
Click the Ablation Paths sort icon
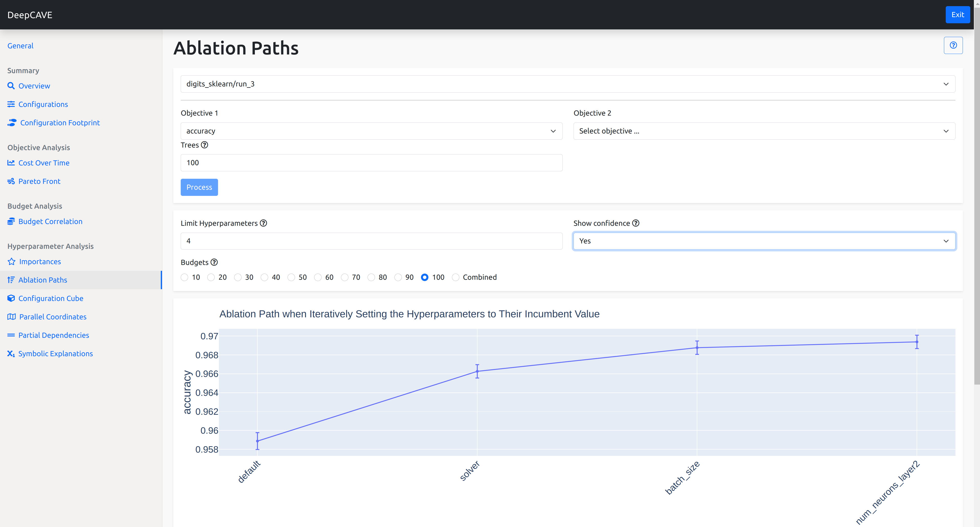pyautogui.click(x=11, y=280)
